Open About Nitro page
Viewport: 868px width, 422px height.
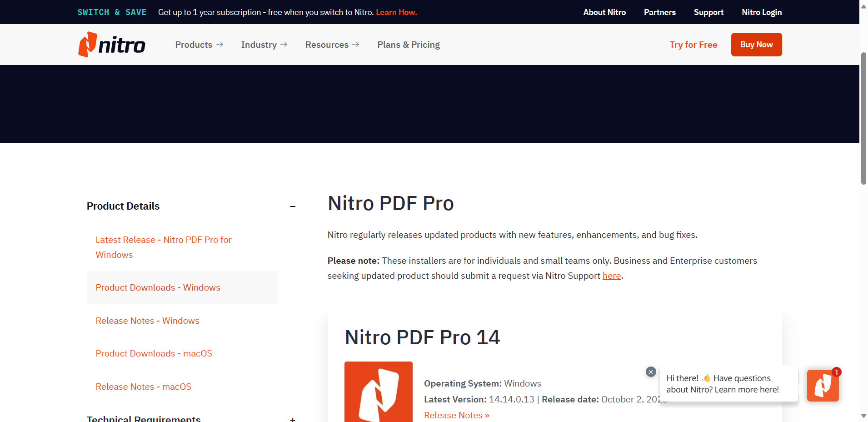604,12
